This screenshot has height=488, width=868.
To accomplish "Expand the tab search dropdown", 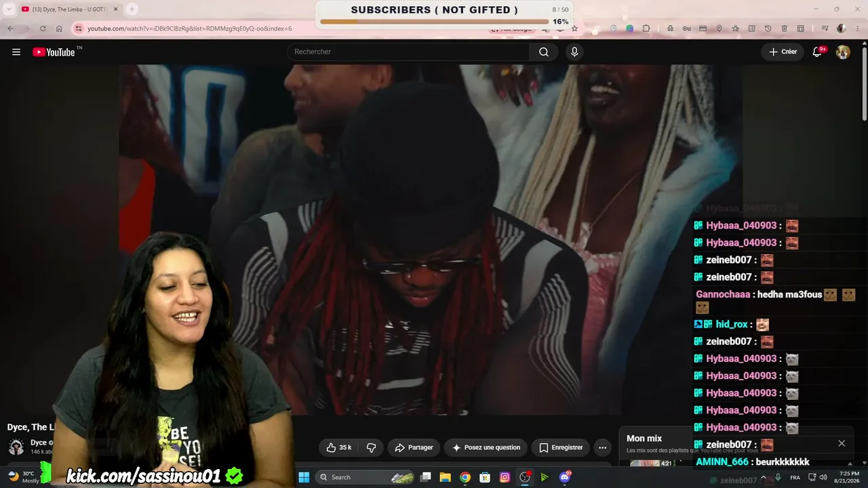I will point(9,9).
